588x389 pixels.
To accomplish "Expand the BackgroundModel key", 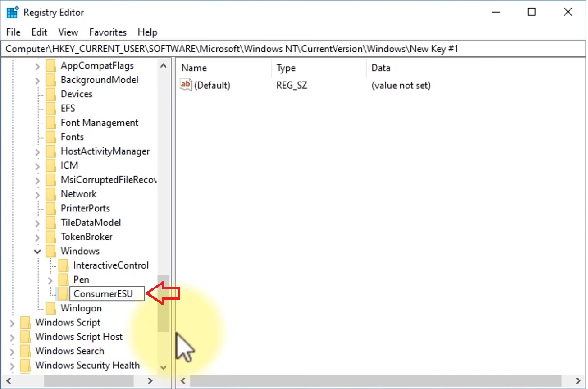I will (x=37, y=81).
